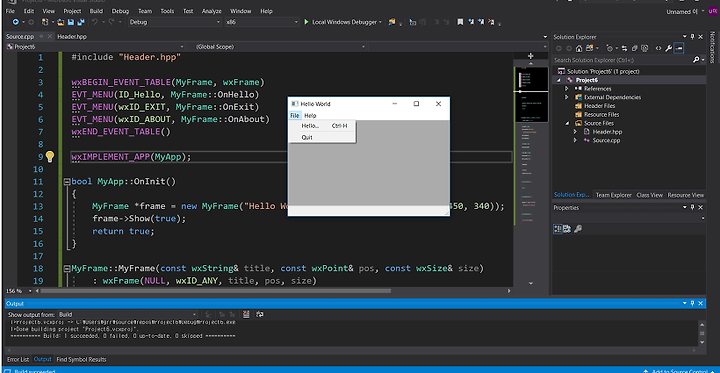720x373 pixels.
Task: Open the Analyze menu
Action: point(212,11)
